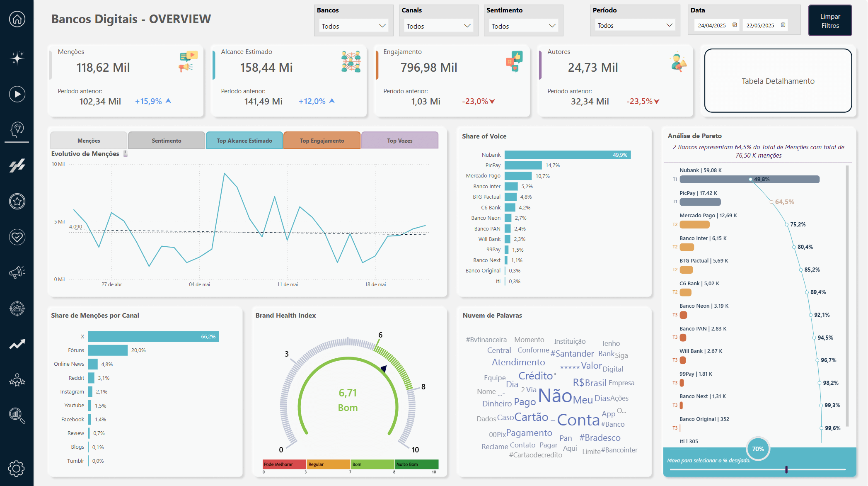The image size is (868, 486).
Task: Open the Tabela Detalhamento button
Action: pyautogui.click(x=778, y=81)
